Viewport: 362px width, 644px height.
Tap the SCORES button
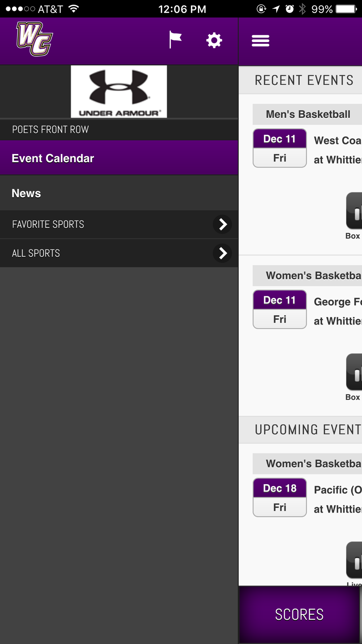click(299, 615)
